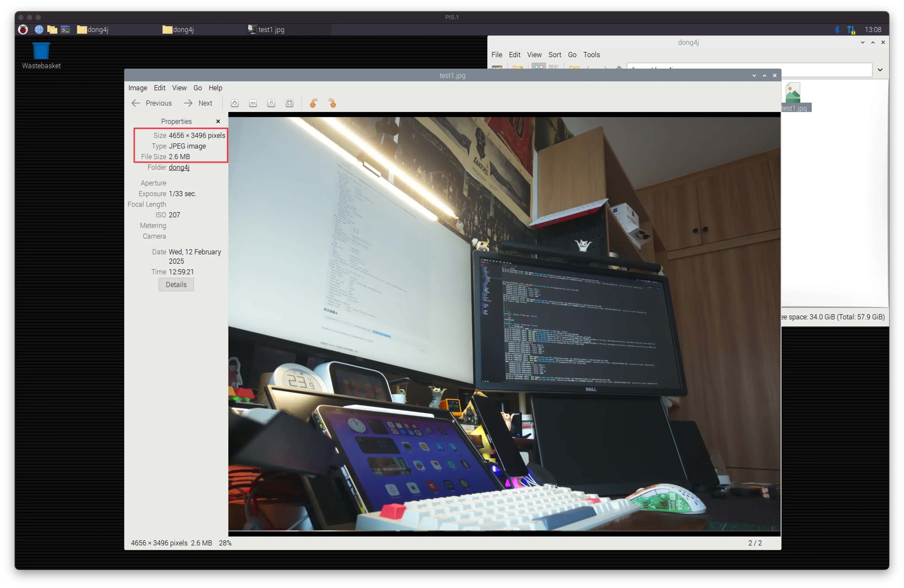Rotate image clockwise
Image resolution: width=904 pixels, height=588 pixels.
332,103
